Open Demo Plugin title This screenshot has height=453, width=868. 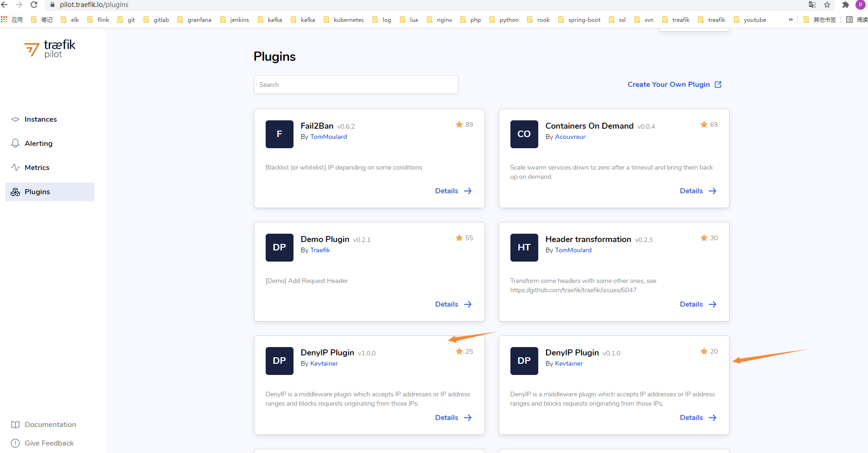pos(325,239)
